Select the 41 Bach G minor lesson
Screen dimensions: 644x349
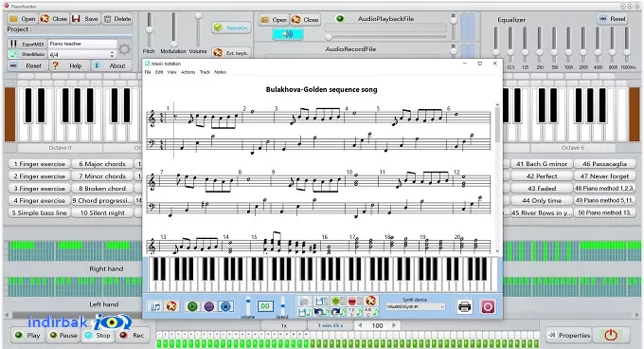pyautogui.click(x=542, y=164)
